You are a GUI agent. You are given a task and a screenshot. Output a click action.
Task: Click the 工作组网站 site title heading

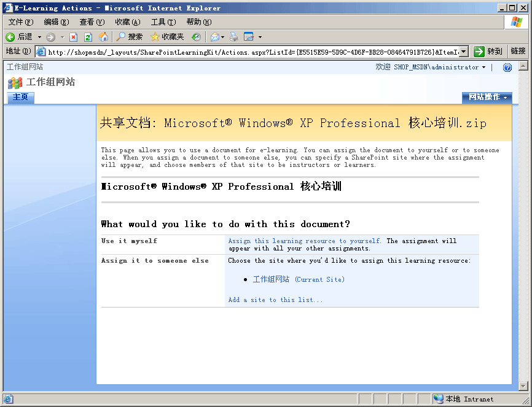tap(50, 82)
